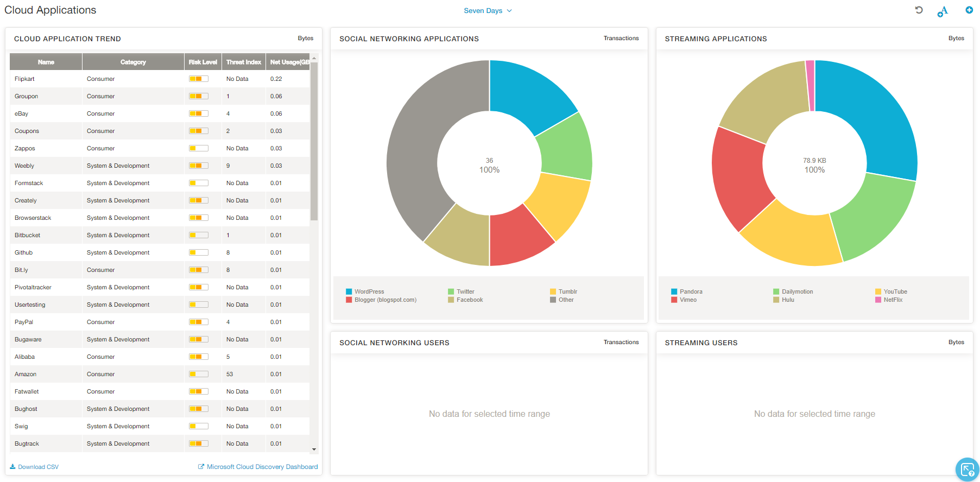The height and width of the screenshot is (482, 980).
Task: Sort table by Name column header
Action: (46, 62)
